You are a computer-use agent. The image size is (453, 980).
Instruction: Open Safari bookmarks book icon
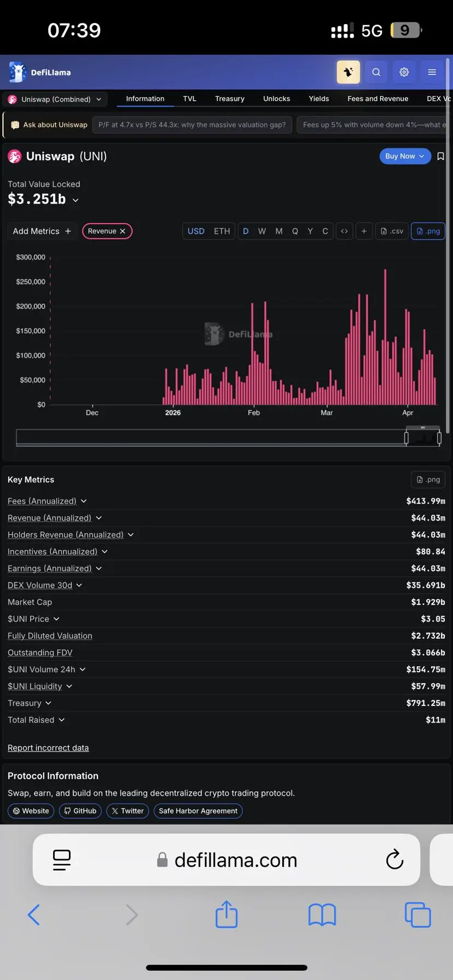(322, 915)
